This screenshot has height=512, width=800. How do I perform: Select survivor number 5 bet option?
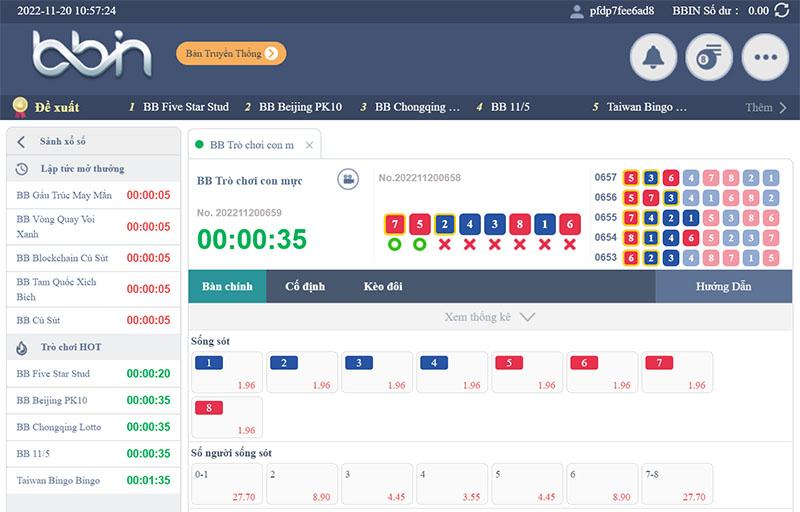click(x=528, y=371)
